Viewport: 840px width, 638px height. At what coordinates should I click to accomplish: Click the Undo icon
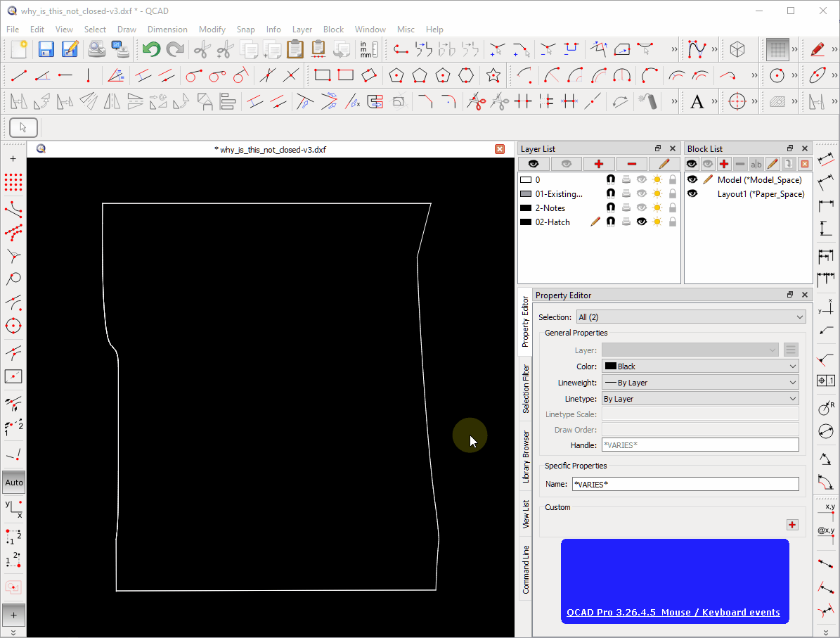pos(150,49)
